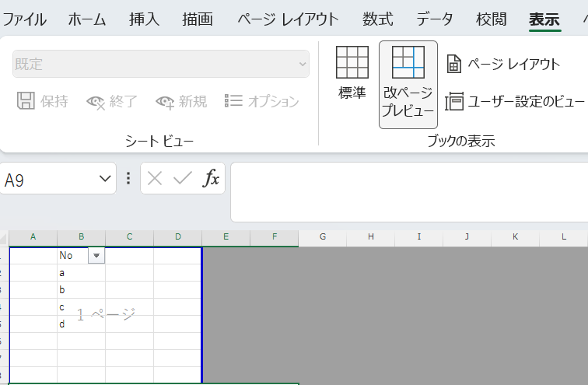The width and height of the screenshot is (588, 385).
Task: Open the ファイル tab
Action: pos(25,19)
